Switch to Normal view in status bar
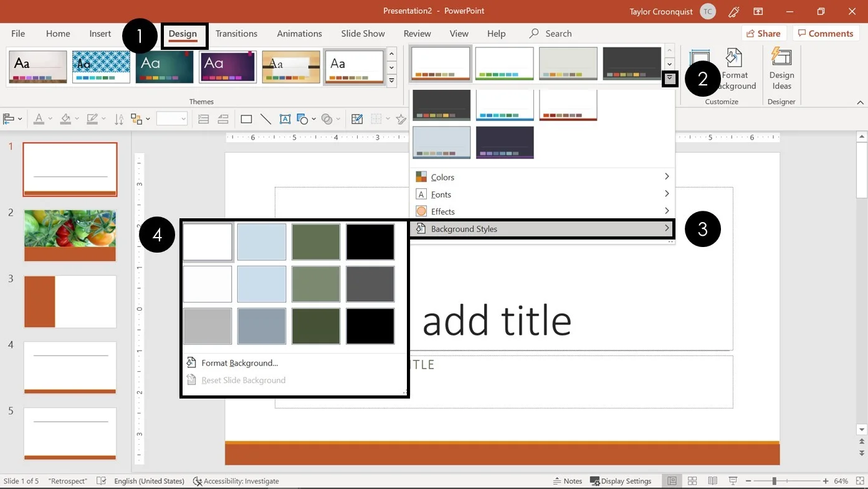This screenshot has width=868, height=489. click(672, 481)
